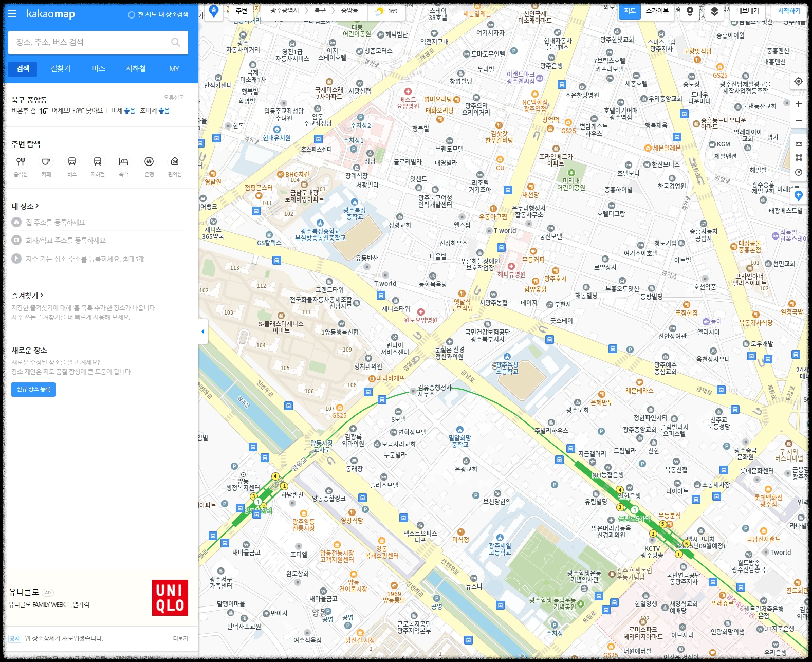The height and width of the screenshot is (662, 812).
Task: Click the GS칼텍스 gas station marker
Action: 269,235
